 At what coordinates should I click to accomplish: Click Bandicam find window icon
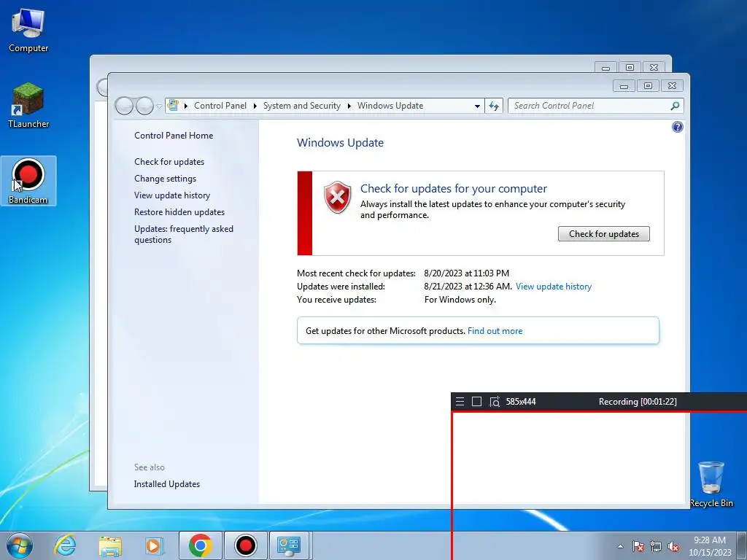tap(495, 402)
